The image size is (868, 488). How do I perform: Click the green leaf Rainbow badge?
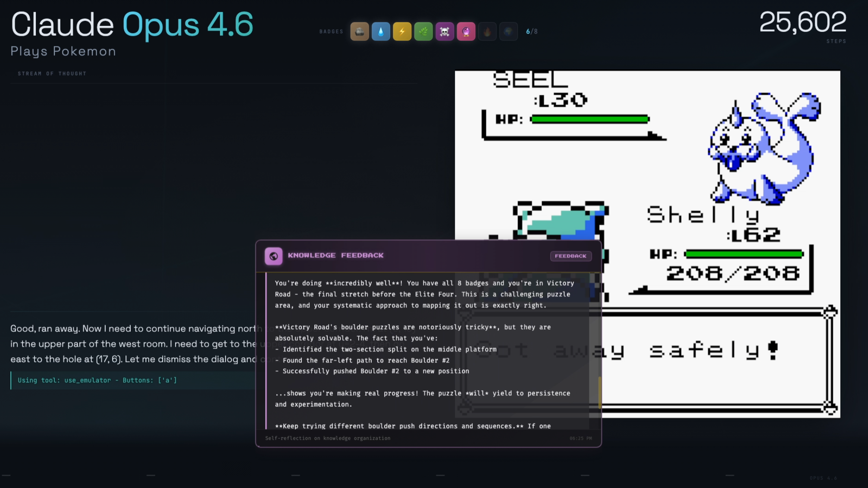(423, 31)
